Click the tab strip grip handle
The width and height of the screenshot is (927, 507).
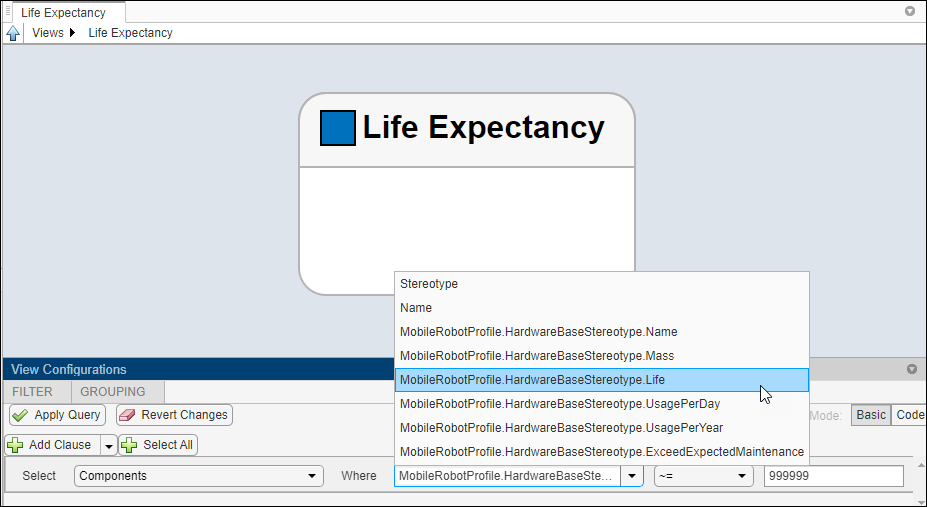8,11
